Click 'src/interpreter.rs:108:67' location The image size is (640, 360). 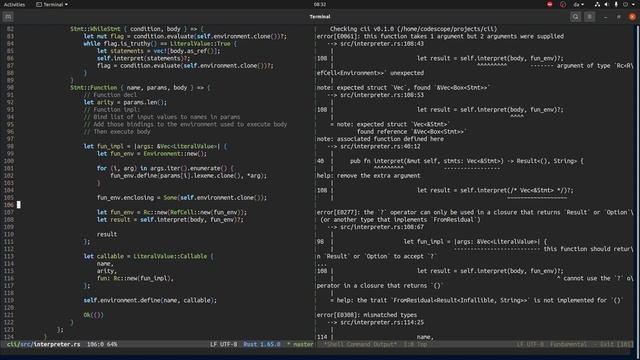[x=382, y=227]
